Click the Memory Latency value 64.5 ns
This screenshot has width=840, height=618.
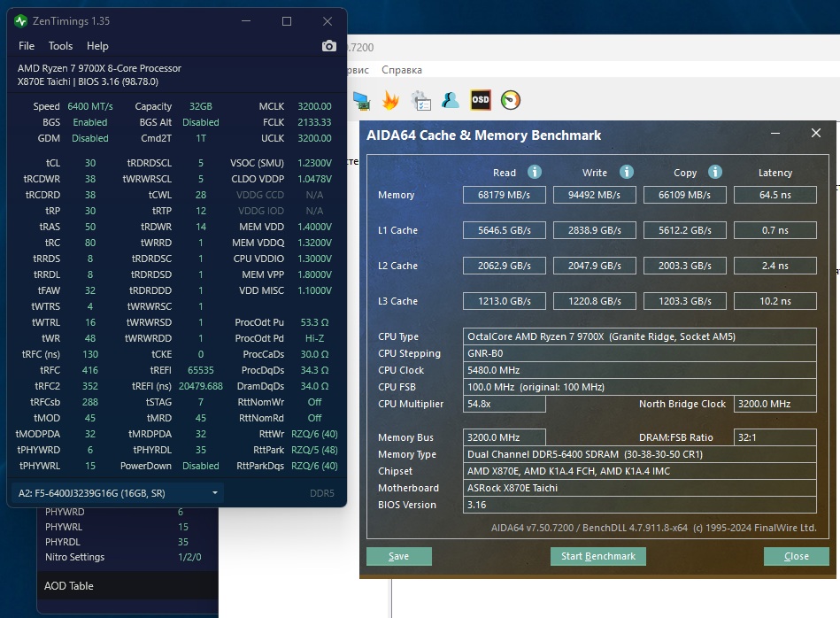pos(775,195)
